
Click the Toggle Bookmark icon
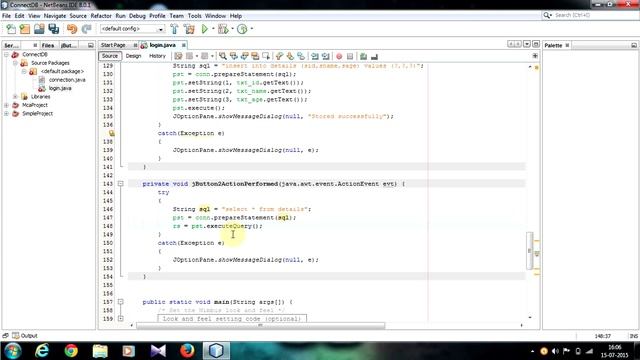[x=301, y=56]
